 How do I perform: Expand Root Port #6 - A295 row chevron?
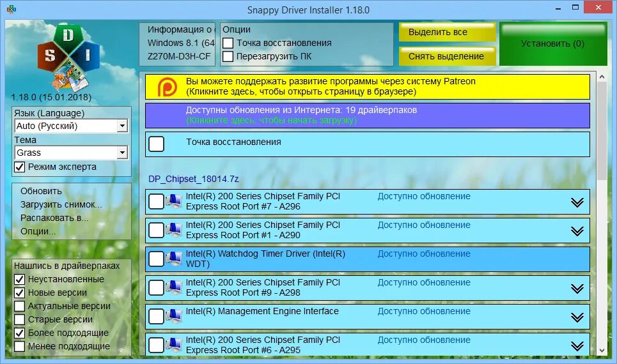[x=577, y=346]
